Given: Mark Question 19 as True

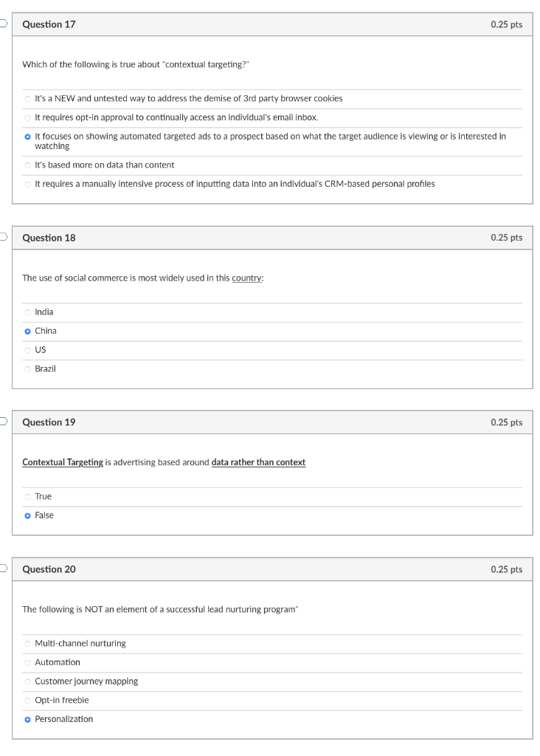Looking at the screenshot, I should pyautogui.click(x=28, y=497).
